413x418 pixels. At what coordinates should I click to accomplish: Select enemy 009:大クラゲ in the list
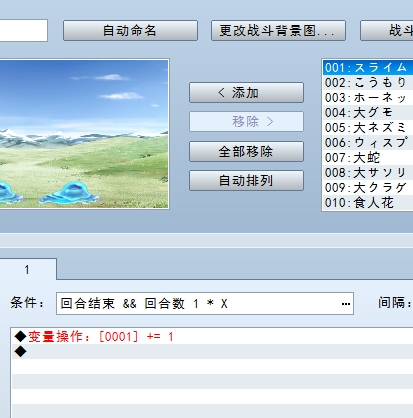(368, 188)
